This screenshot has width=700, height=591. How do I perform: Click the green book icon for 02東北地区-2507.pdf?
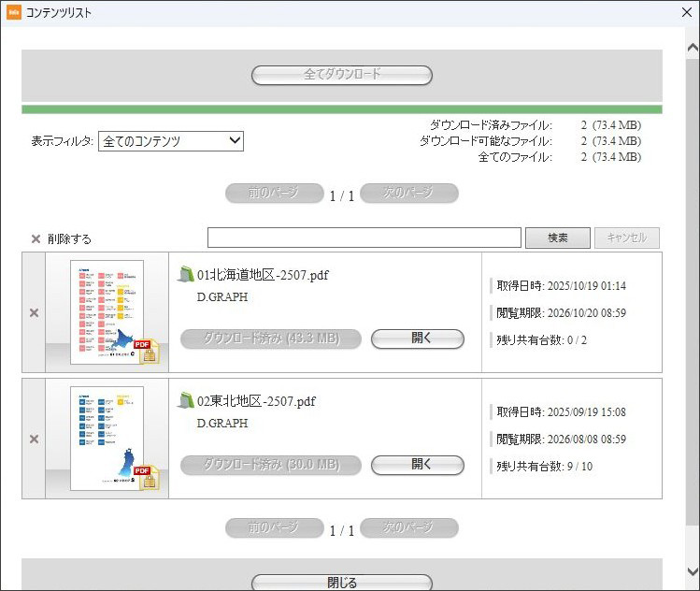pyautogui.click(x=186, y=401)
